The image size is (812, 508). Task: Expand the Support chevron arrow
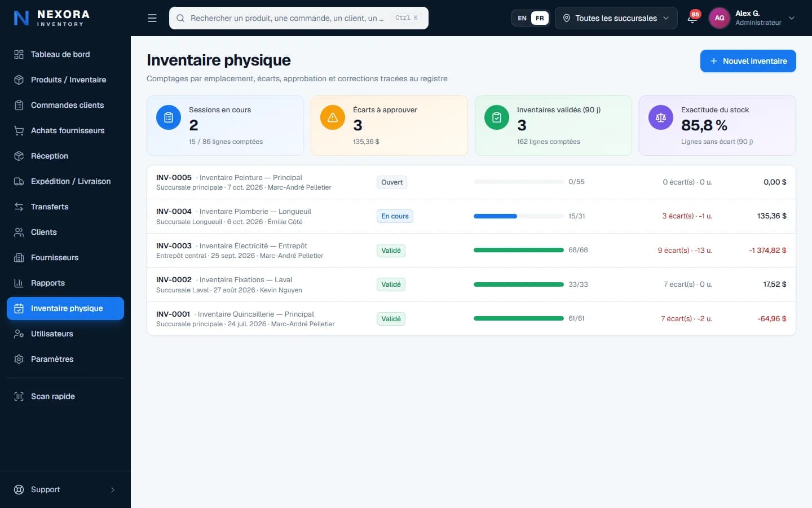point(113,489)
